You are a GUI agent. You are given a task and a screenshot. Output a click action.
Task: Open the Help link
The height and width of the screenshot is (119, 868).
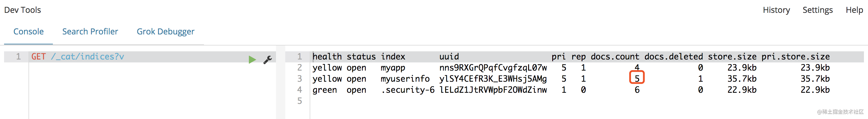tap(854, 10)
